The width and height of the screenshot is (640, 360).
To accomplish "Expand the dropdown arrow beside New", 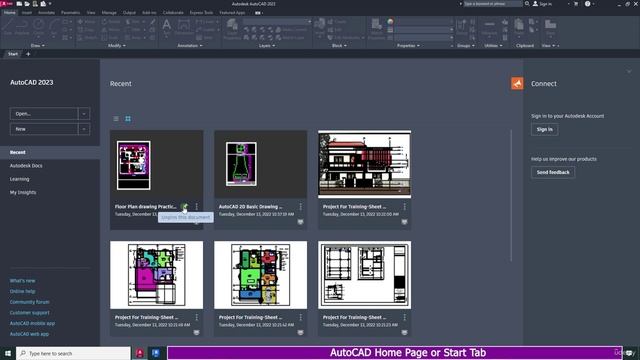I will [x=84, y=129].
